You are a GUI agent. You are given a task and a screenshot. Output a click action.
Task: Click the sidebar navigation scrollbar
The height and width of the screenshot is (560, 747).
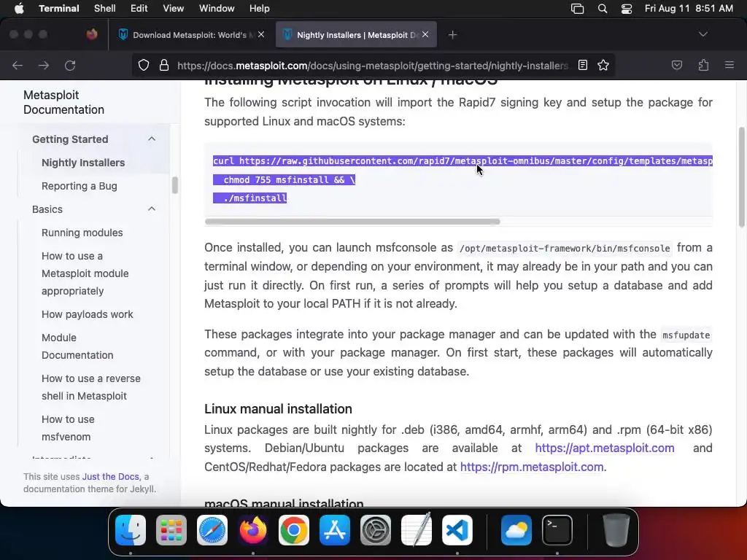click(x=175, y=185)
